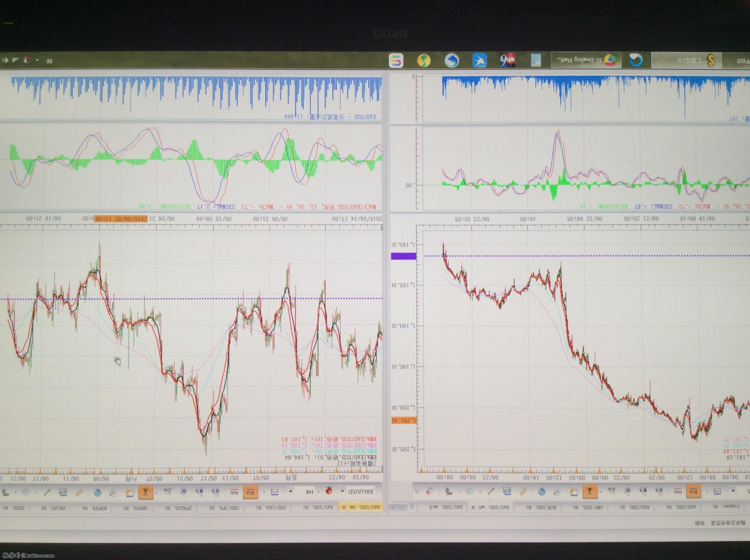The image size is (750, 560).
Task: Switch to the USD/CAD, H1 tab
Action: pos(268,508)
